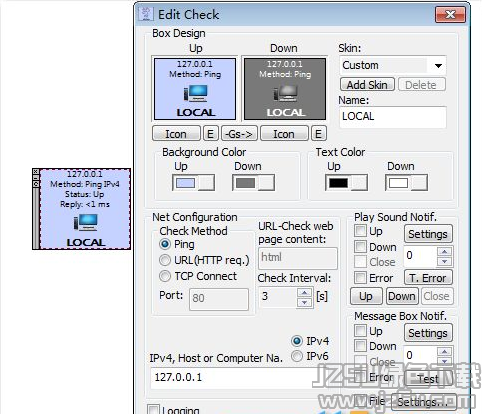Image resolution: width=482 pixels, height=414 pixels.
Task: Select the URL(HTTP req.) check method
Action: pos(165,260)
